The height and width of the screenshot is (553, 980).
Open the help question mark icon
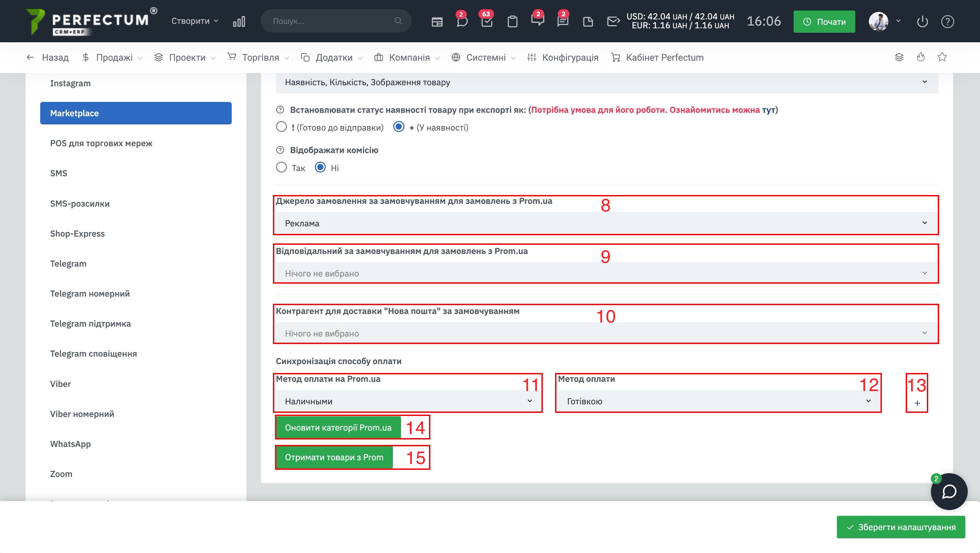947,22
